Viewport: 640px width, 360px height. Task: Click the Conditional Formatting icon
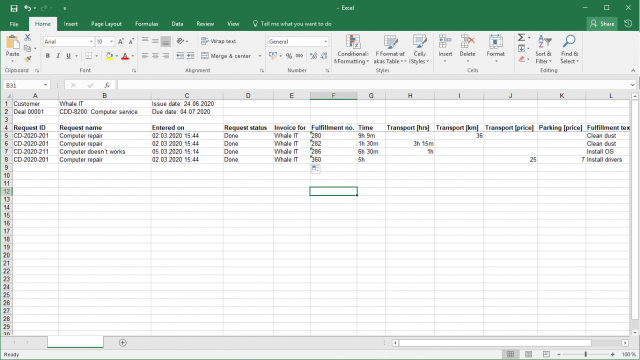(353, 42)
